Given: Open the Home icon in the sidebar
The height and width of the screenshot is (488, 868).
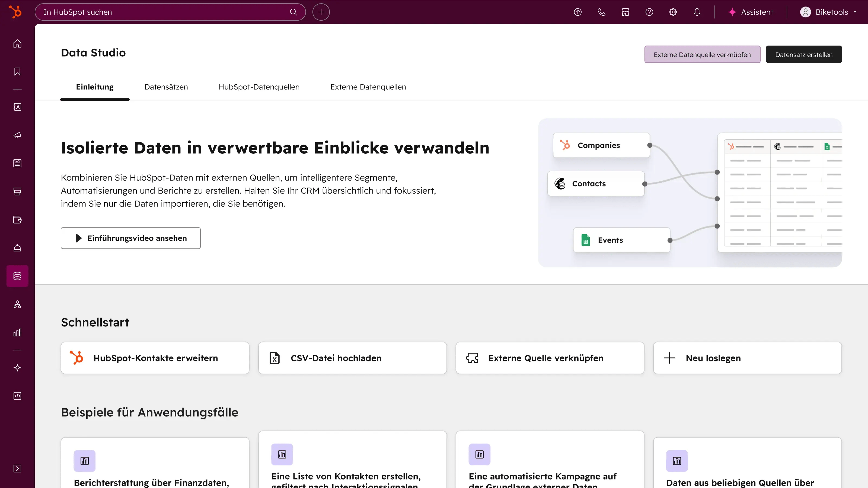Looking at the screenshot, I should (17, 44).
